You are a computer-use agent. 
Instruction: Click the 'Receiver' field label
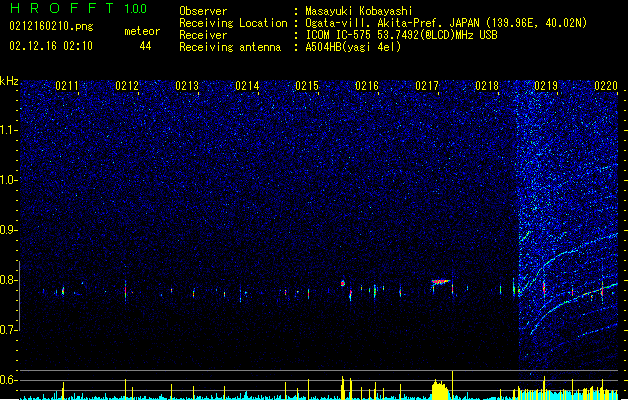(203, 35)
